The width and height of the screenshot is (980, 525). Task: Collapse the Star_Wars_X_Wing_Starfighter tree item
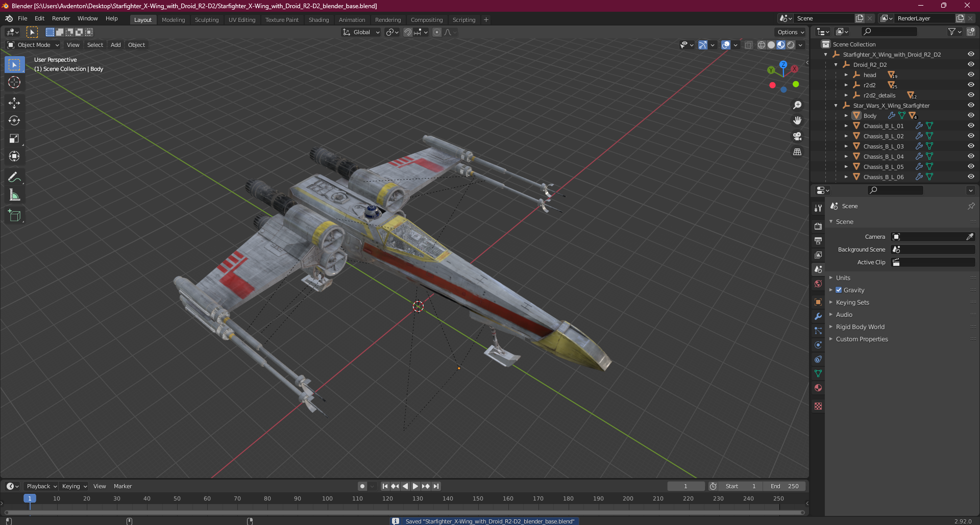[836, 106]
